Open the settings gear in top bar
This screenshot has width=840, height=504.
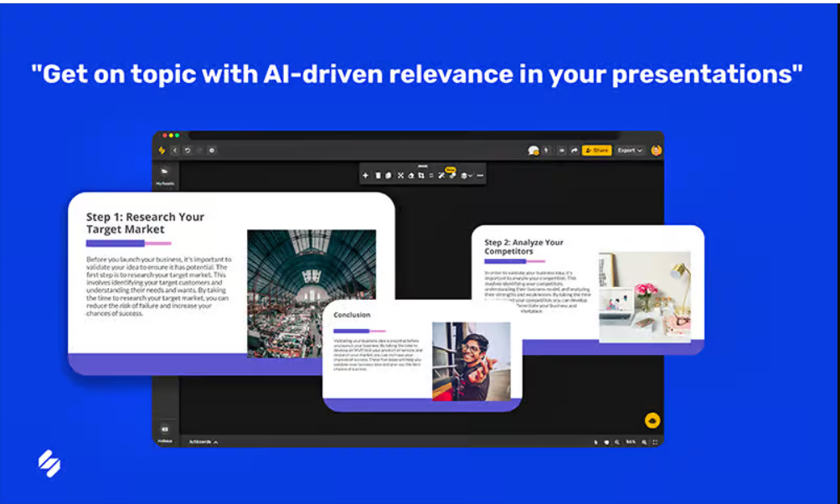[212, 151]
